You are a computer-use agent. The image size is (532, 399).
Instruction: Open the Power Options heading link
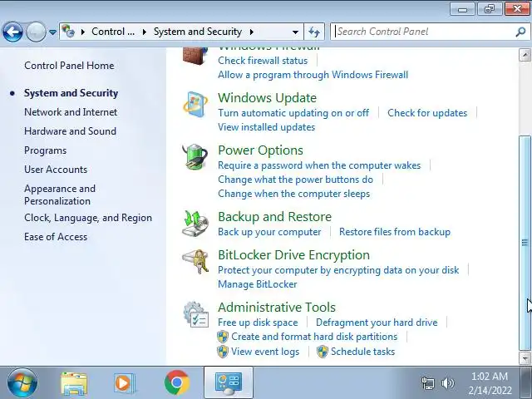pos(260,150)
